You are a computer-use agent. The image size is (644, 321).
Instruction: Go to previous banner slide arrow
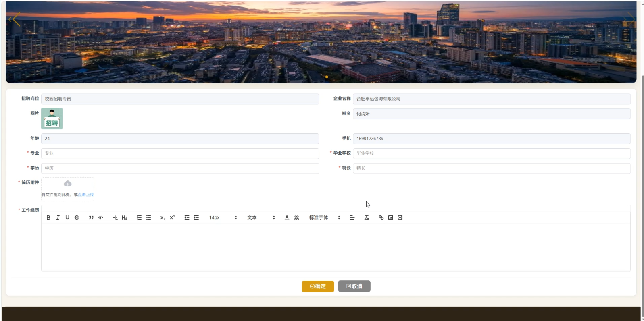click(x=15, y=19)
